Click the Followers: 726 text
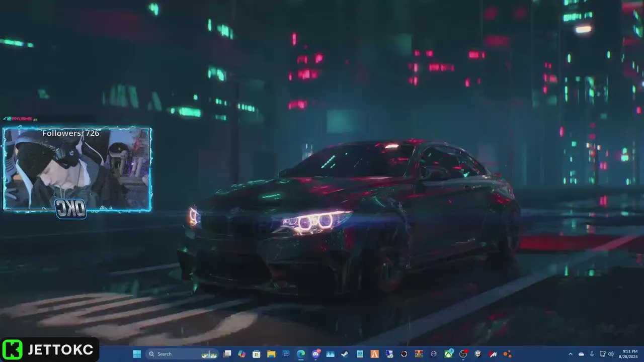The width and height of the screenshot is (644, 362). [71, 133]
